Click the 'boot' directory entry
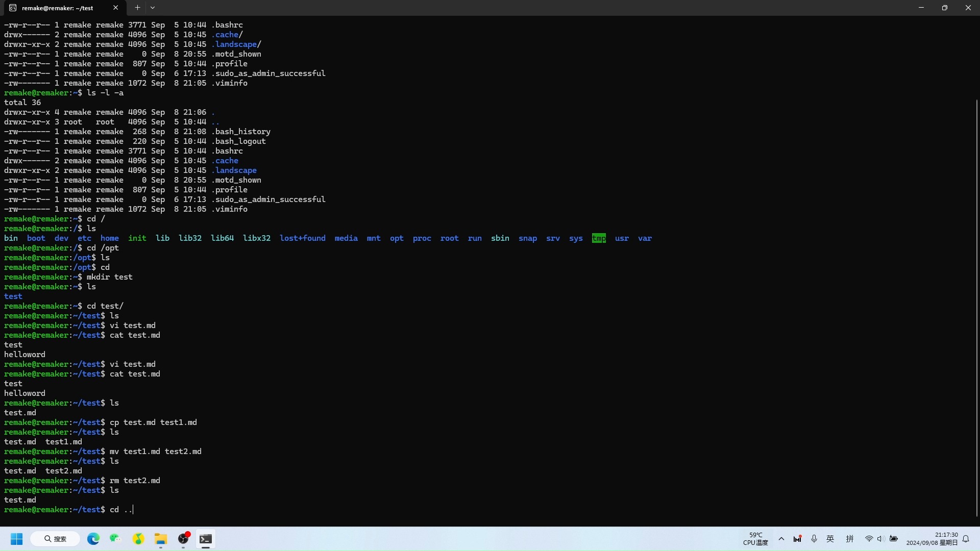Image resolution: width=980 pixels, height=551 pixels. (x=36, y=238)
